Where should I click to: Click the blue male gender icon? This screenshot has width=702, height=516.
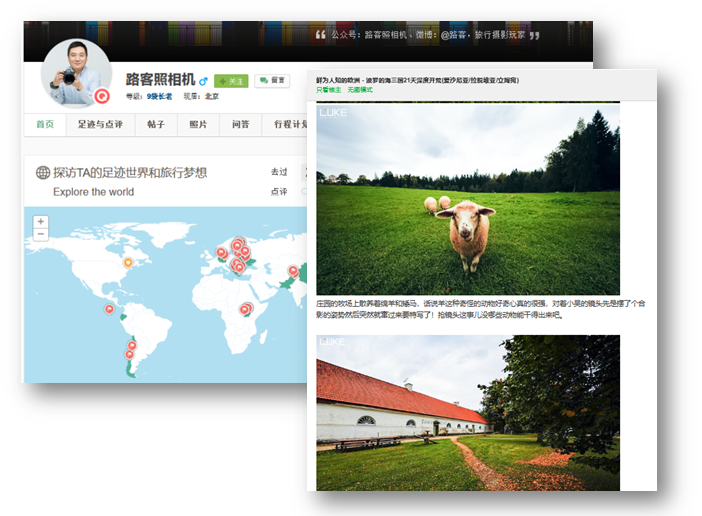click(x=204, y=80)
